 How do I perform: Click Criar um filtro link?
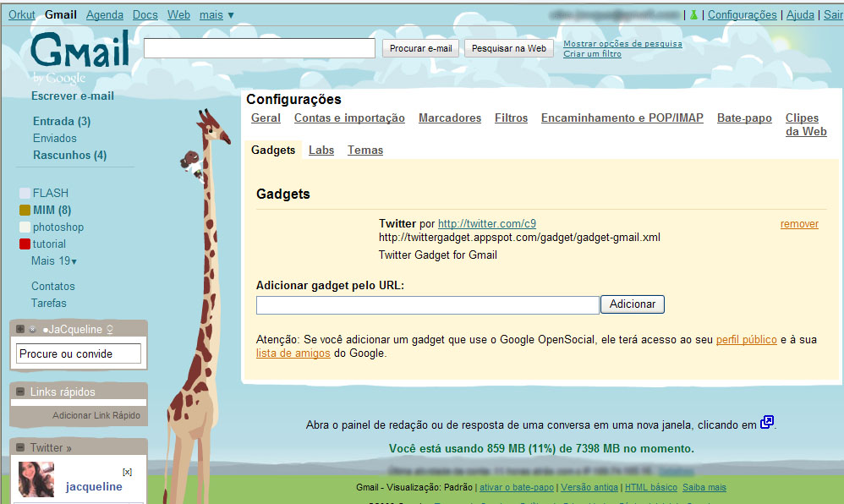(x=592, y=54)
